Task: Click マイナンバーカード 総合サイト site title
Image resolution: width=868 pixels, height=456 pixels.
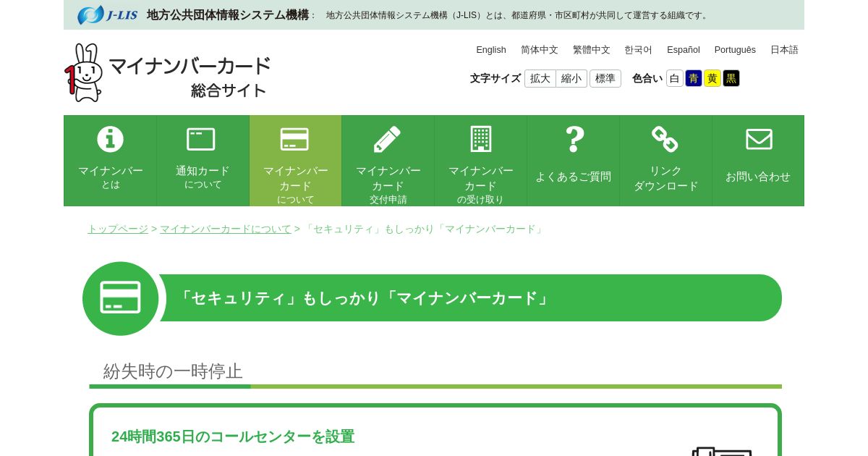Action: pos(190,76)
